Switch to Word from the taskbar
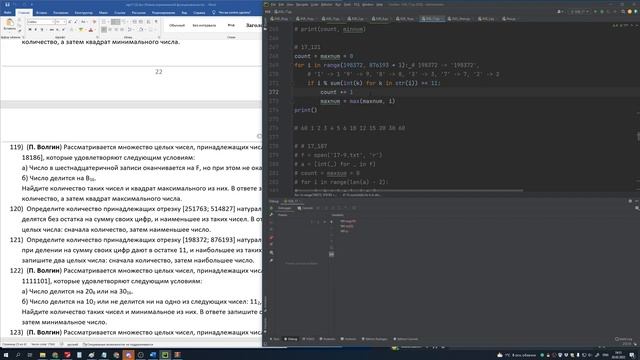Screen dimensions: 640x360 pyautogui.click(x=153, y=355)
